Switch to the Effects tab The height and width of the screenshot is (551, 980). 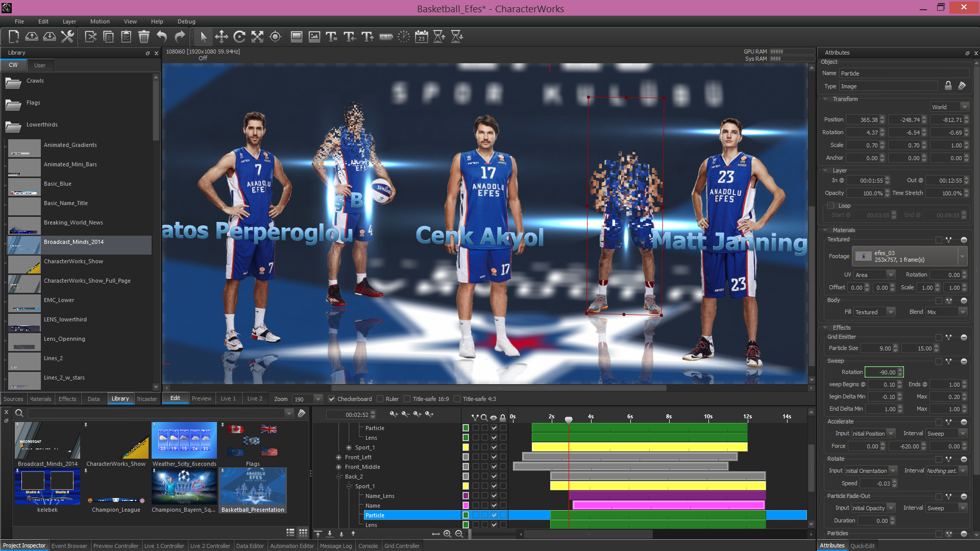(x=67, y=399)
